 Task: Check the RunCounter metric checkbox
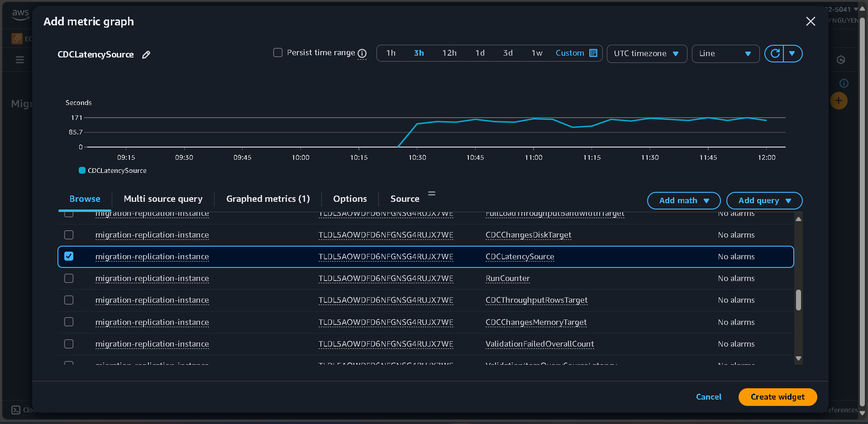click(68, 278)
